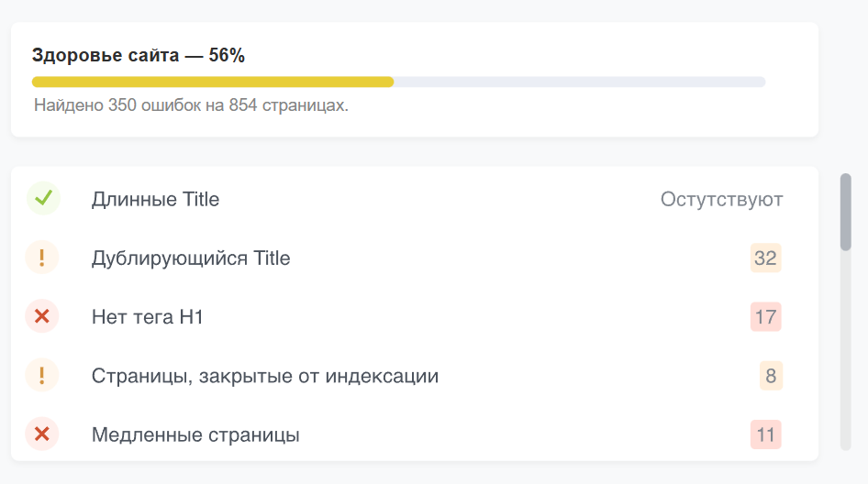Open the 17 badge for missing H1
868x484 pixels.
[x=765, y=317]
